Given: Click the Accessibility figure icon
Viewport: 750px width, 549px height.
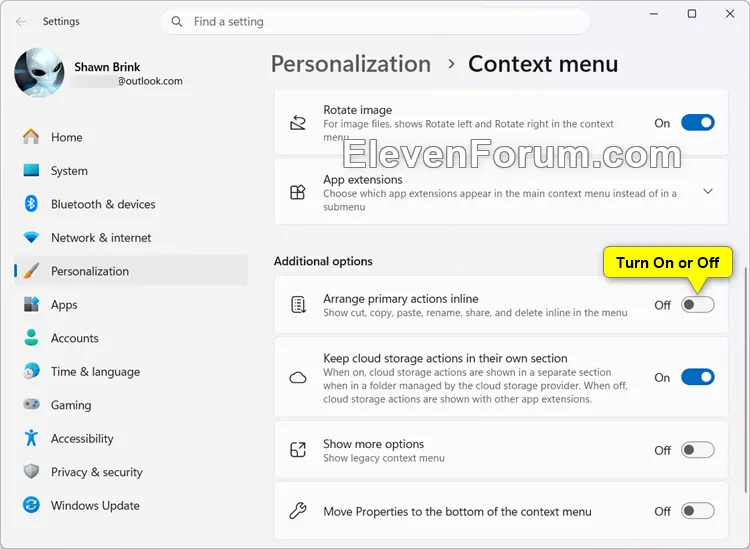Looking at the screenshot, I should (31, 438).
